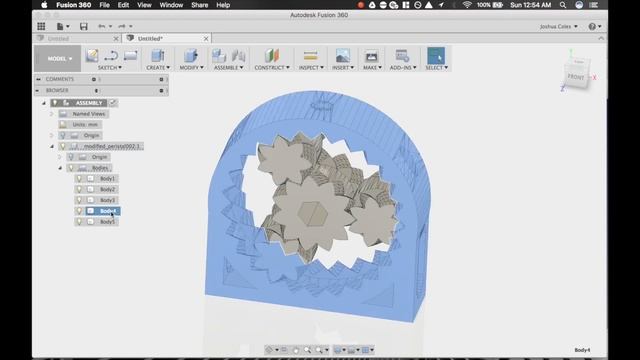Open the Share menu
640x360 pixels.
tap(200, 5)
